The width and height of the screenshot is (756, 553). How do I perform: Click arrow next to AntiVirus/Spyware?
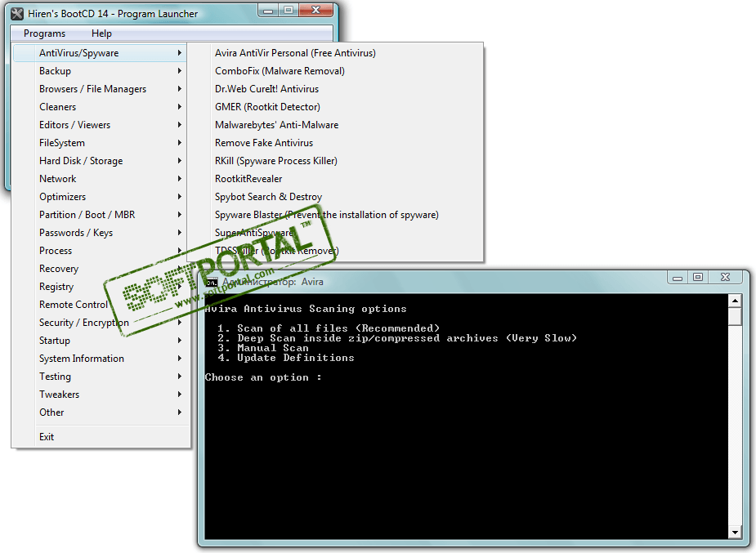point(179,53)
